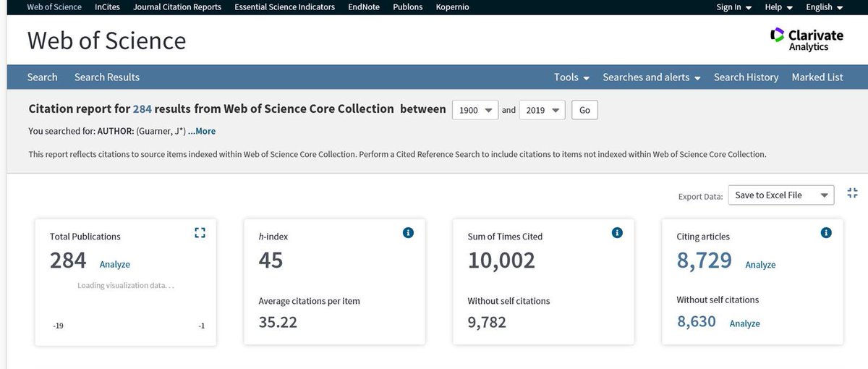Open Kopernio from top bar

click(452, 7)
